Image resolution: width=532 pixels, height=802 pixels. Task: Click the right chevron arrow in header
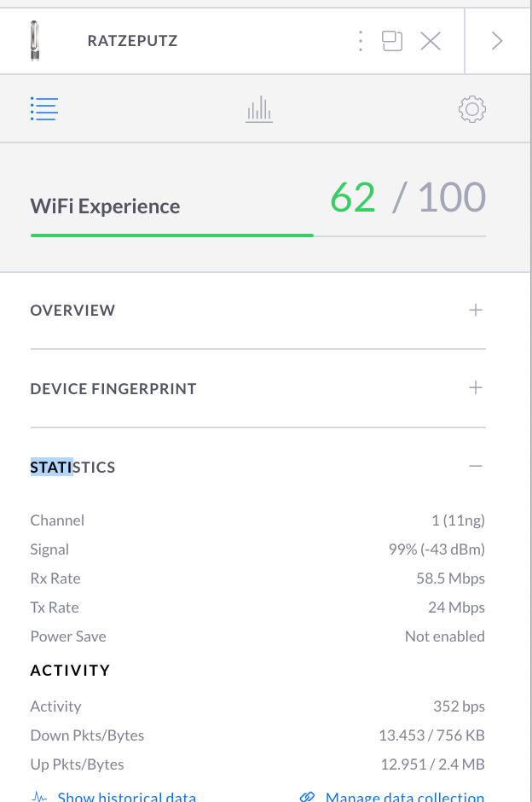[498, 41]
